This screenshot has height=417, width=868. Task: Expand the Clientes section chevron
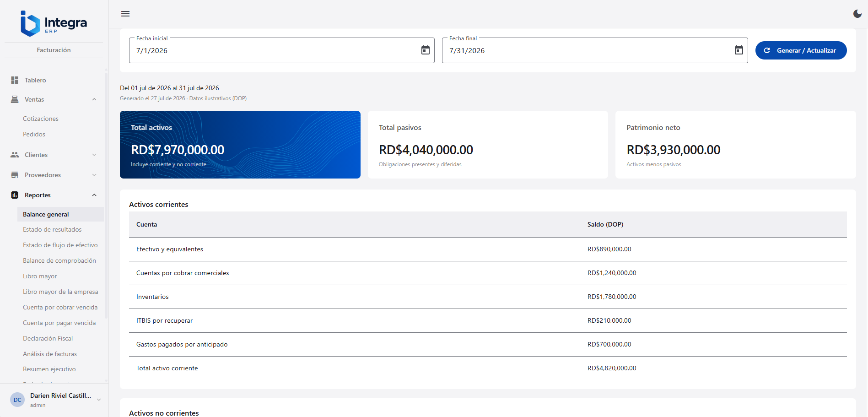tap(94, 155)
